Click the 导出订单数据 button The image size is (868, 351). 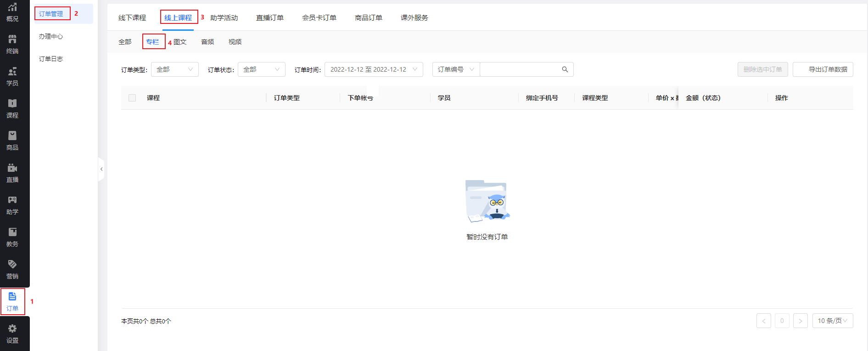823,69
